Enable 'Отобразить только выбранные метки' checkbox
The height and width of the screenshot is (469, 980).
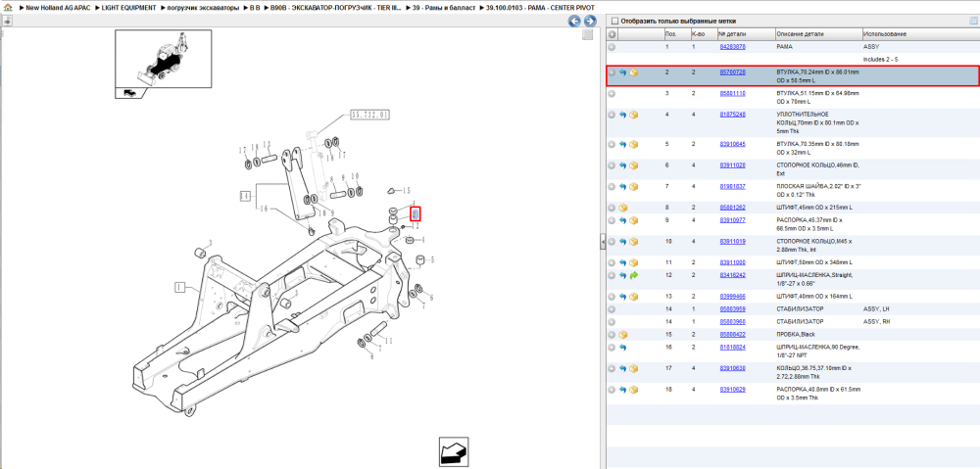pos(613,21)
